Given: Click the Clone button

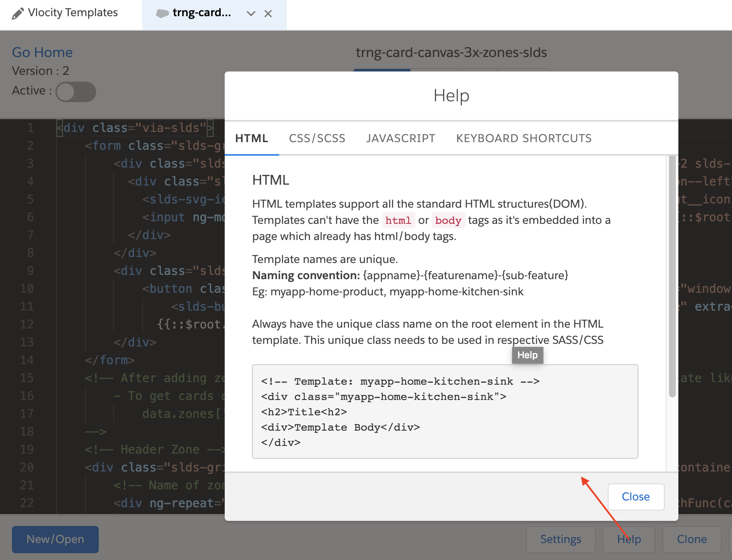Looking at the screenshot, I should (692, 539).
